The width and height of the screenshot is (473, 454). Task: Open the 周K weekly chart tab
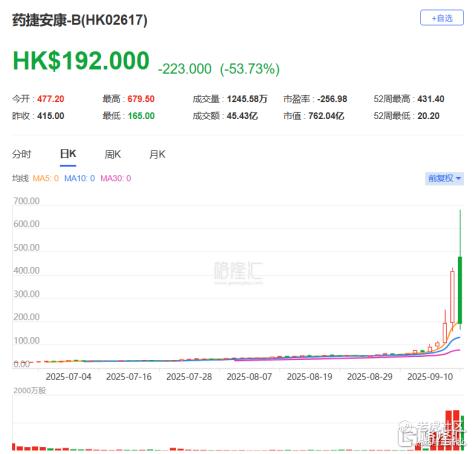pyautogui.click(x=113, y=154)
